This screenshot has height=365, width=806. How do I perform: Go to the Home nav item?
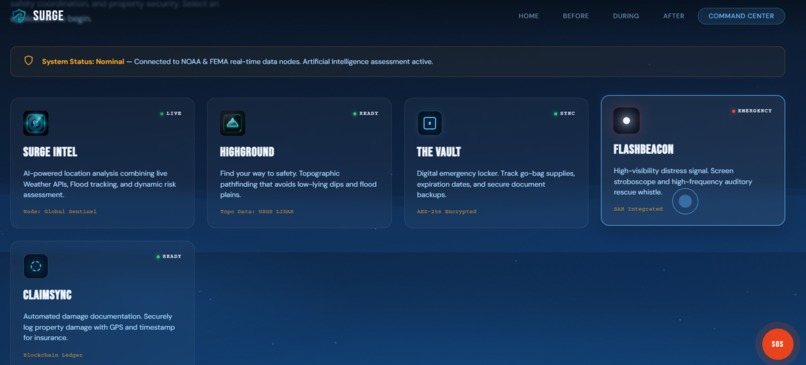coord(528,16)
